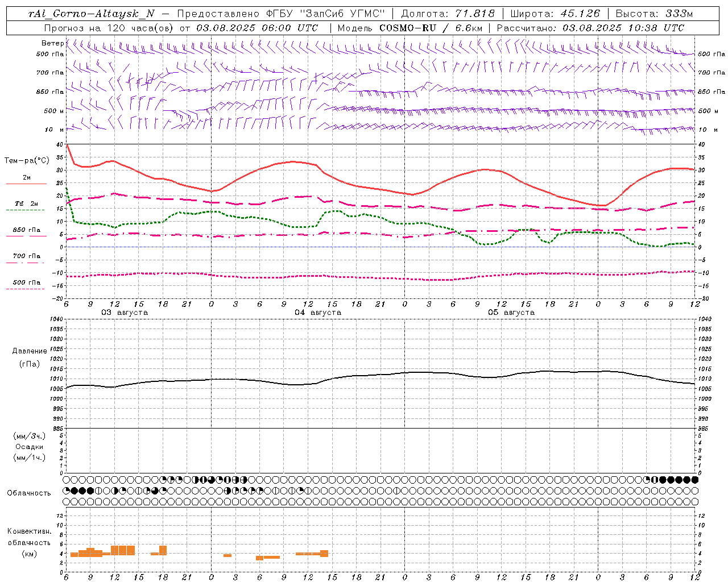Click the Модель COSMO-RU / 6.6км label
Image resolution: width=728 pixels, height=582 pixels.
point(409,28)
